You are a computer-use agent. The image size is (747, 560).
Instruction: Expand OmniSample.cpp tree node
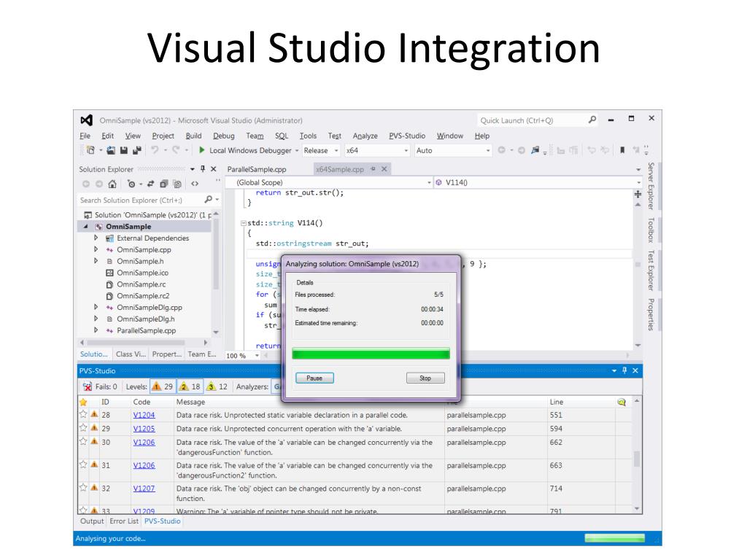[96, 249]
